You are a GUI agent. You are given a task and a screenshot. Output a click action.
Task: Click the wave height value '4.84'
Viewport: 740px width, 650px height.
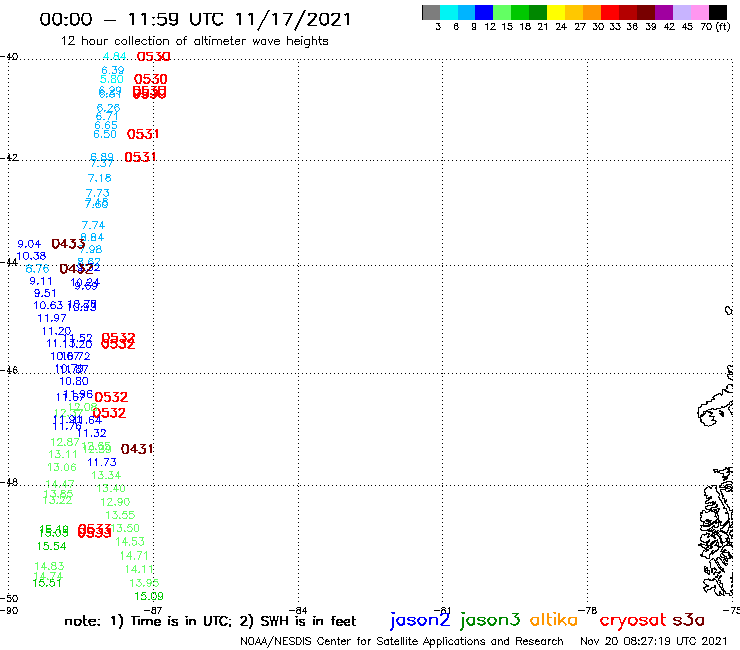coord(115,56)
